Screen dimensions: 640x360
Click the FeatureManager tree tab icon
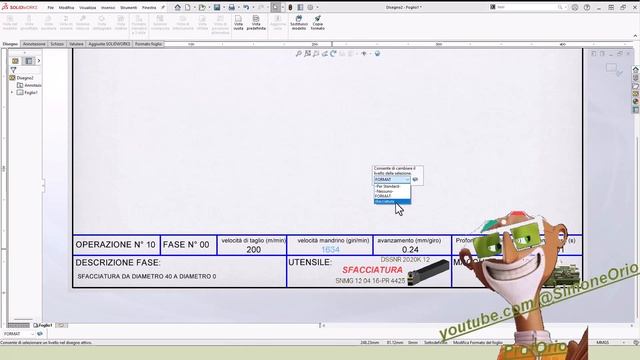[15, 61]
